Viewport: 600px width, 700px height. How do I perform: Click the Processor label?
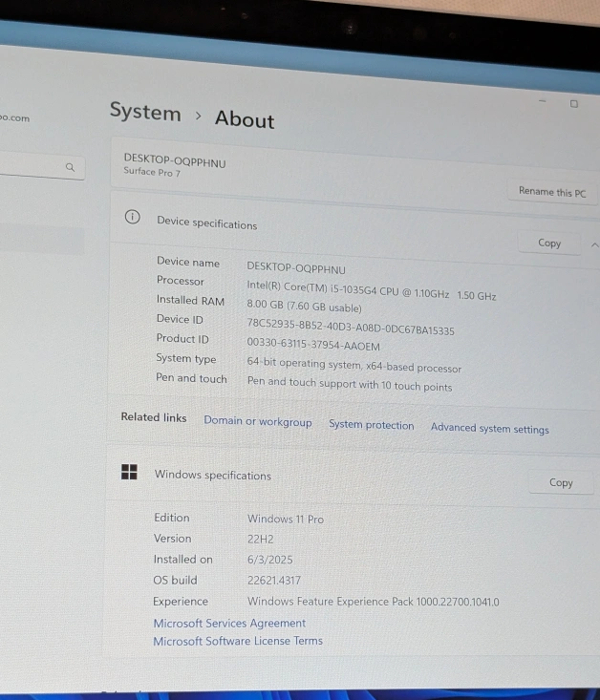coord(180,281)
